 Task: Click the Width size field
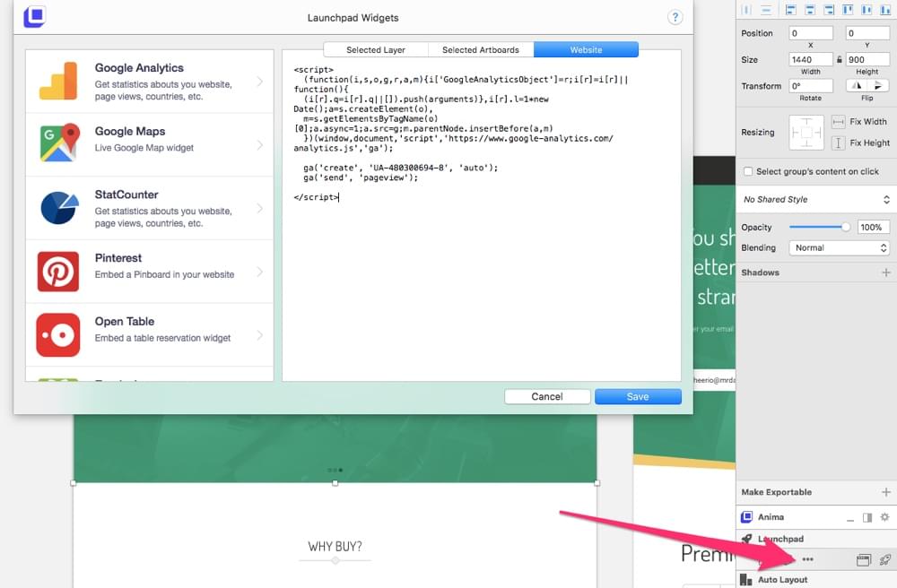pos(811,59)
